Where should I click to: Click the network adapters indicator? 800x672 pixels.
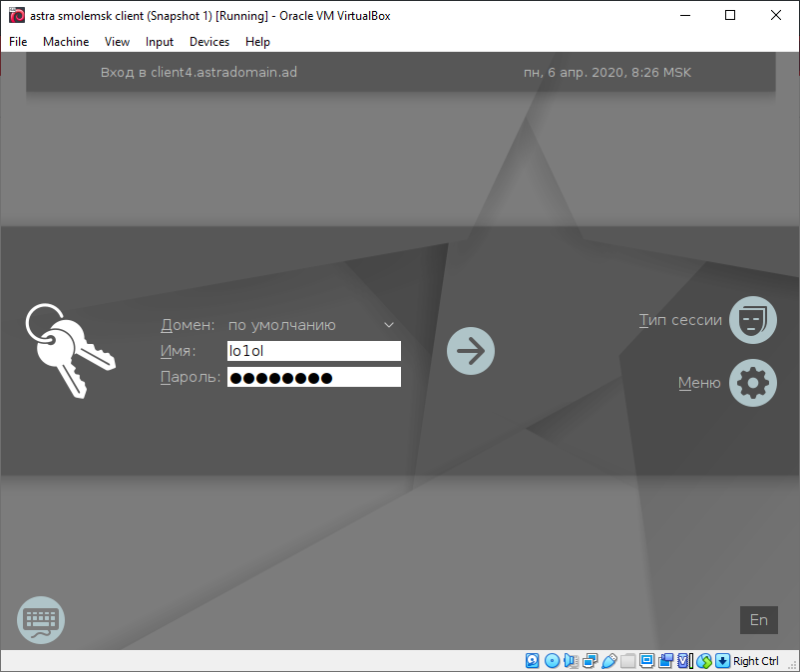pos(590,661)
